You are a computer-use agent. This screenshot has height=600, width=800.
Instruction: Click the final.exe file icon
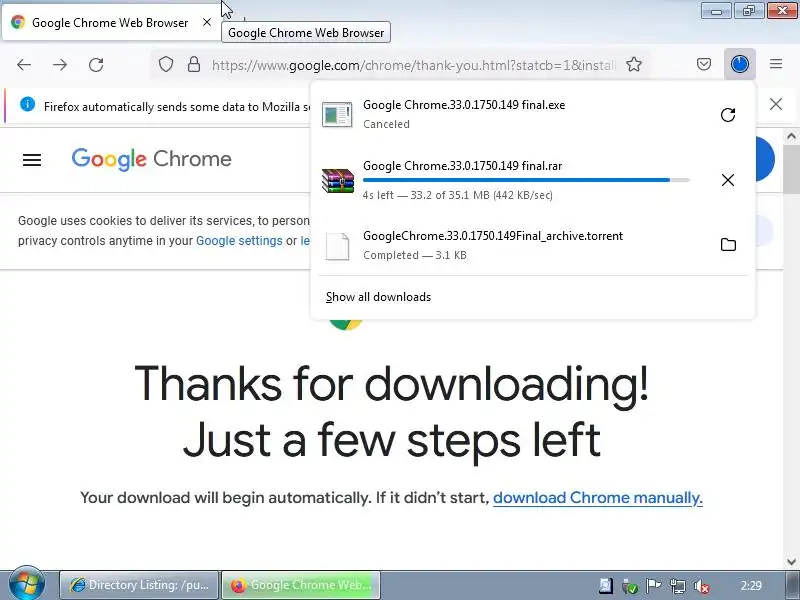(337, 114)
